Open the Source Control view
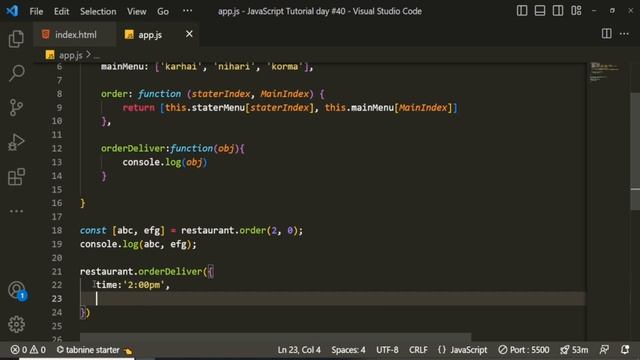This screenshot has width=640, height=360. coord(16,108)
